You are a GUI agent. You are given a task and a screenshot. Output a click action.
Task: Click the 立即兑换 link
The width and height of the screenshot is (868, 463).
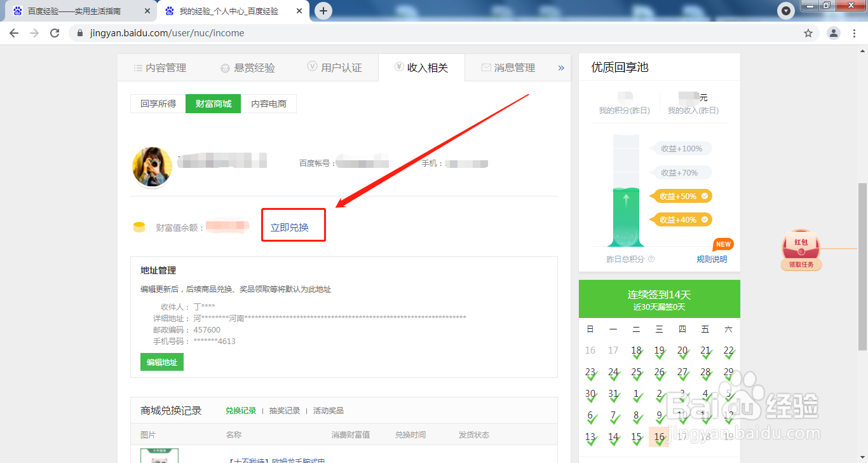click(290, 227)
